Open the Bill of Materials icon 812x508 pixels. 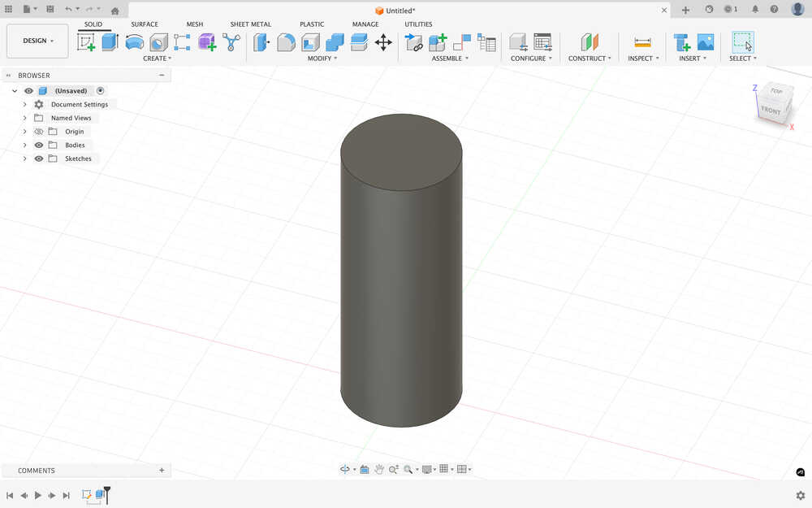tap(486, 42)
